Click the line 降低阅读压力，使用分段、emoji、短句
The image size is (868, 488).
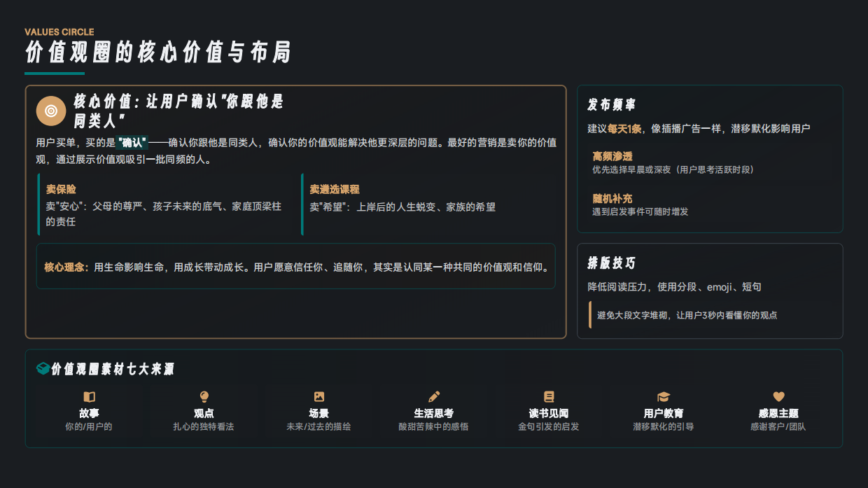coord(674,287)
